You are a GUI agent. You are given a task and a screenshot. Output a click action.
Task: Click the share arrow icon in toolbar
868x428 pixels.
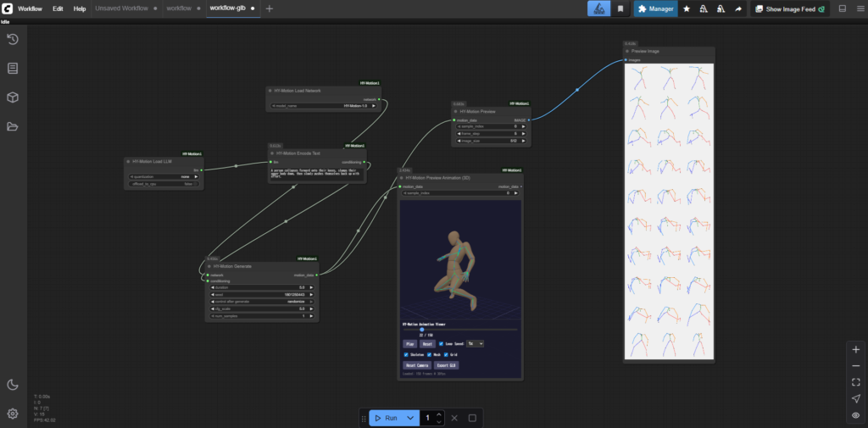tap(737, 8)
